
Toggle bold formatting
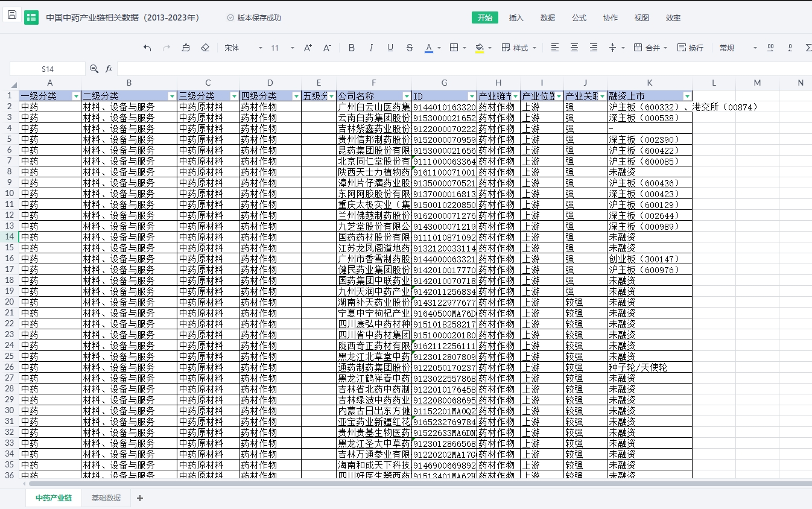[352, 48]
